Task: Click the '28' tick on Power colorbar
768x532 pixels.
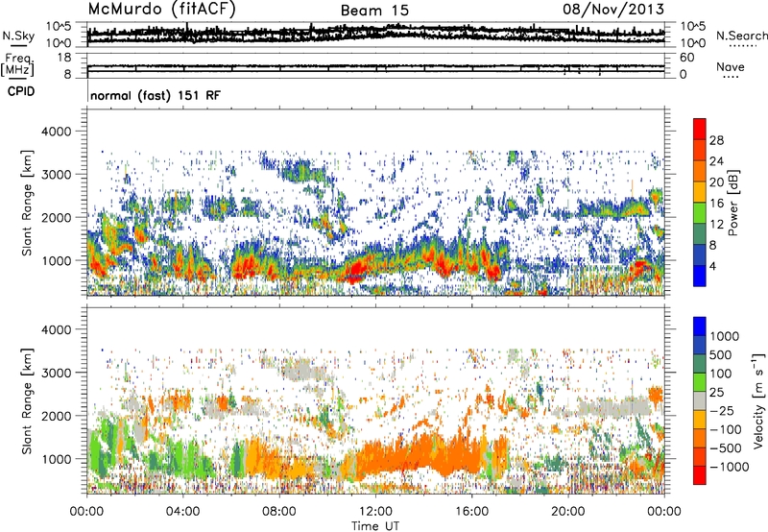Action: [x=716, y=140]
